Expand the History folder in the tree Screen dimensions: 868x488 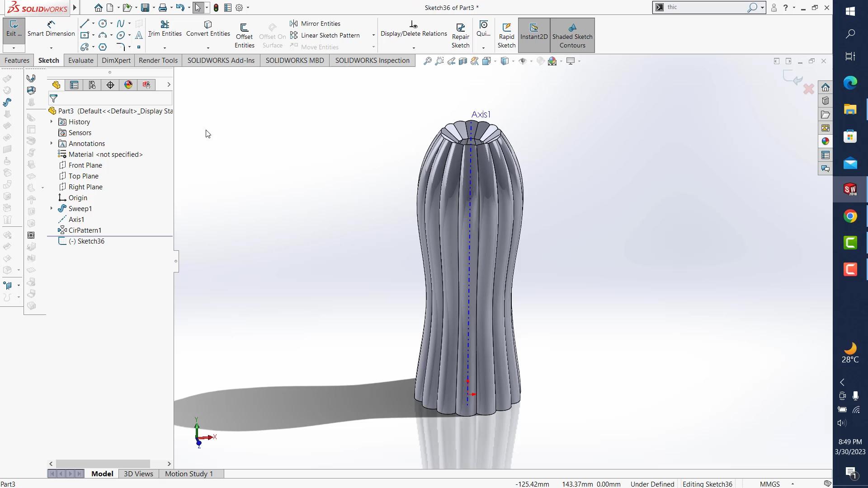52,122
